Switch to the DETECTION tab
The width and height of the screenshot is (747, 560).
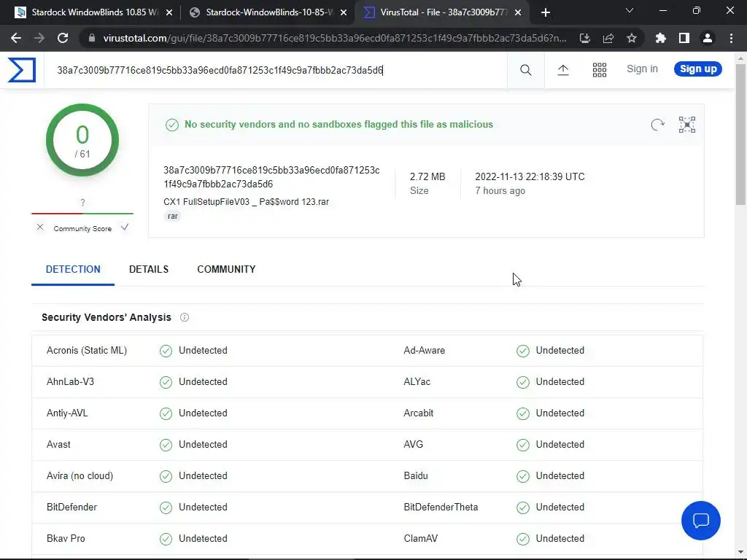(73, 270)
